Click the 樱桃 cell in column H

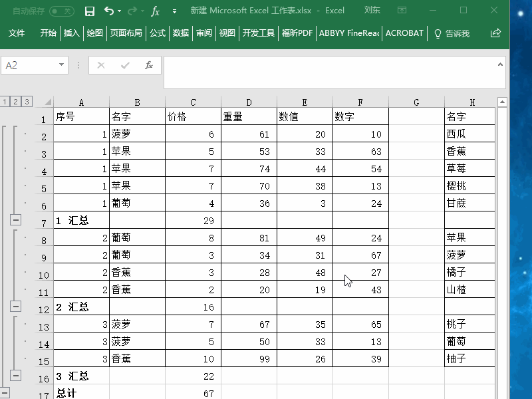(469, 186)
